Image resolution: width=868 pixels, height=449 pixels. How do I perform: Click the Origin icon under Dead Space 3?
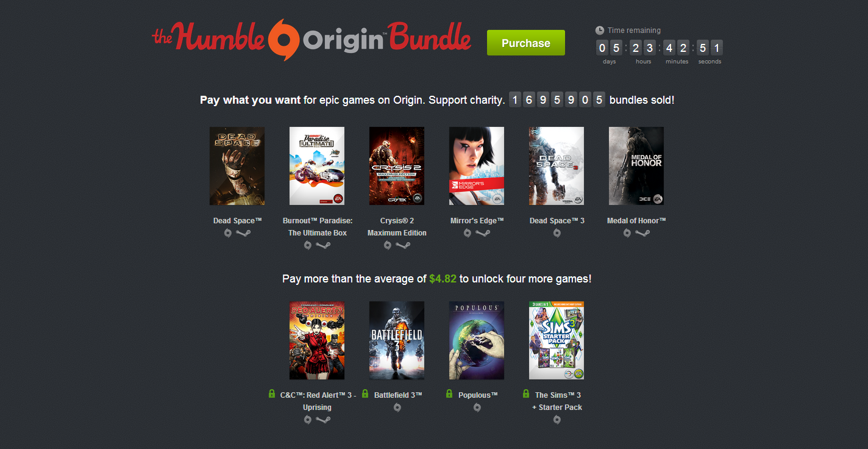[x=557, y=233]
